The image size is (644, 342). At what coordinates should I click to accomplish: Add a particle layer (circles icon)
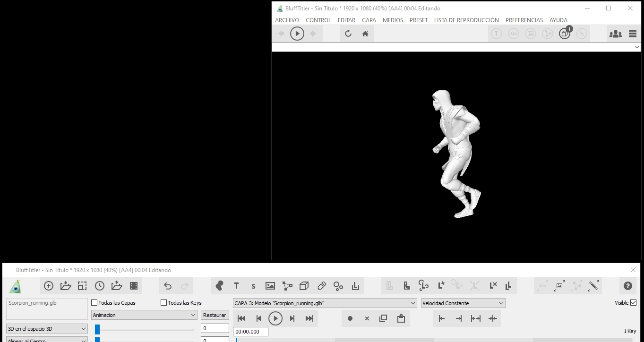point(338,286)
